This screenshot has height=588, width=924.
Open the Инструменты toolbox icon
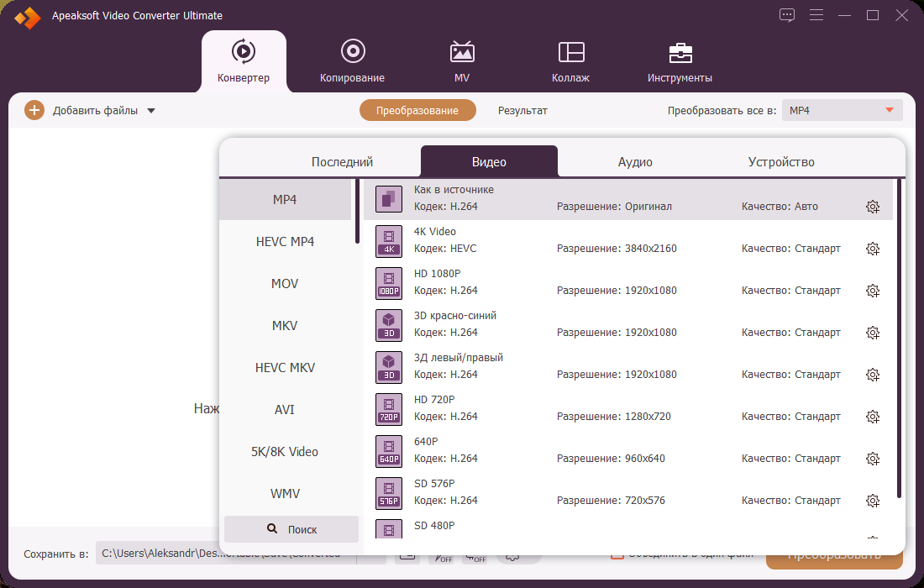click(x=680, y=52)
